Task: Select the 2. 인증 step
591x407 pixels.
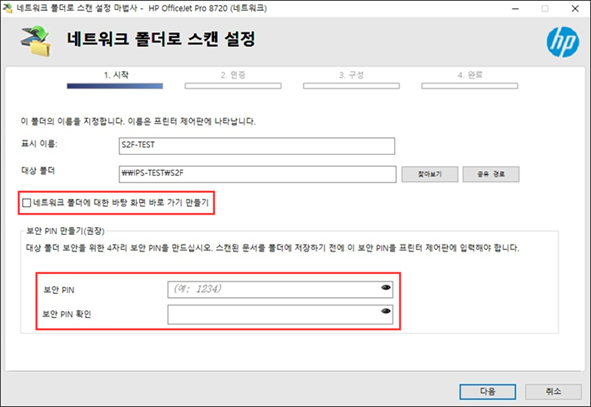Action: point(233,75)
